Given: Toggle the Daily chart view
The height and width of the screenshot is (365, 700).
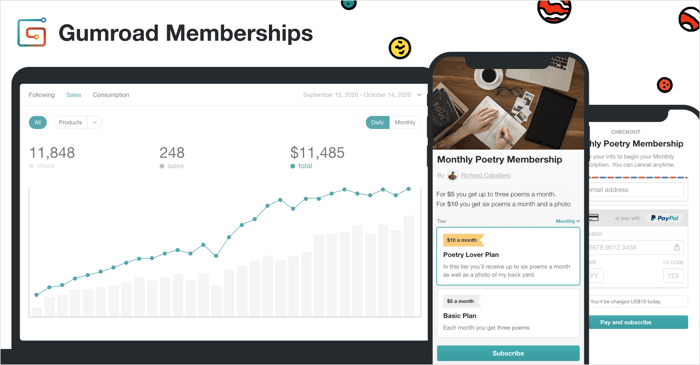Looking at the screenshot, I should tap(377, 122).
